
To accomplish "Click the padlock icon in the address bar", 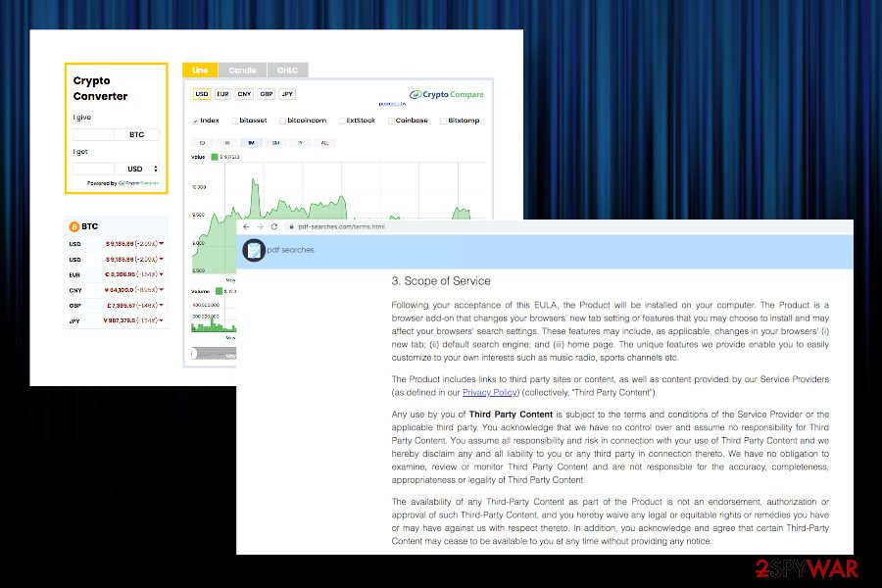I will [x=291, y=226].
